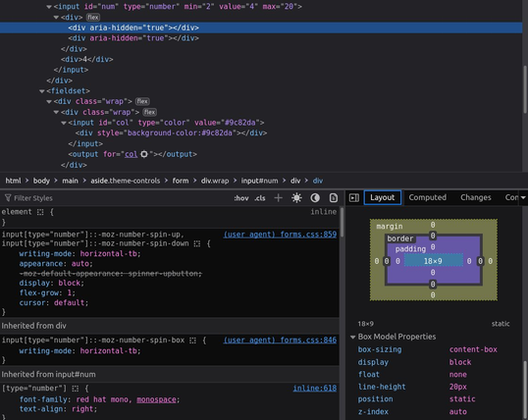528x420 pixels.
Task: Click selector highlighter icon for spin-box rule
Action: (x=192, y=341)
